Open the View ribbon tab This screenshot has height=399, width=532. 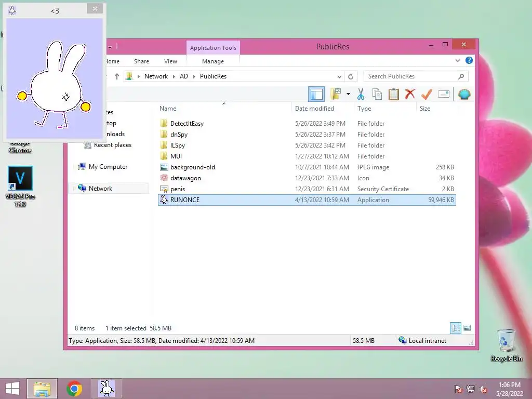pos(170,61)
